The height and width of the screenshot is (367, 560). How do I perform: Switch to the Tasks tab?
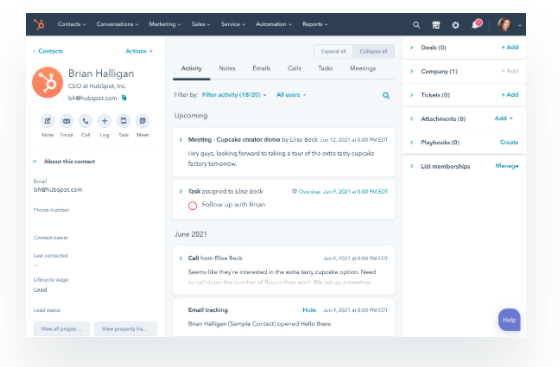point(325,68)
